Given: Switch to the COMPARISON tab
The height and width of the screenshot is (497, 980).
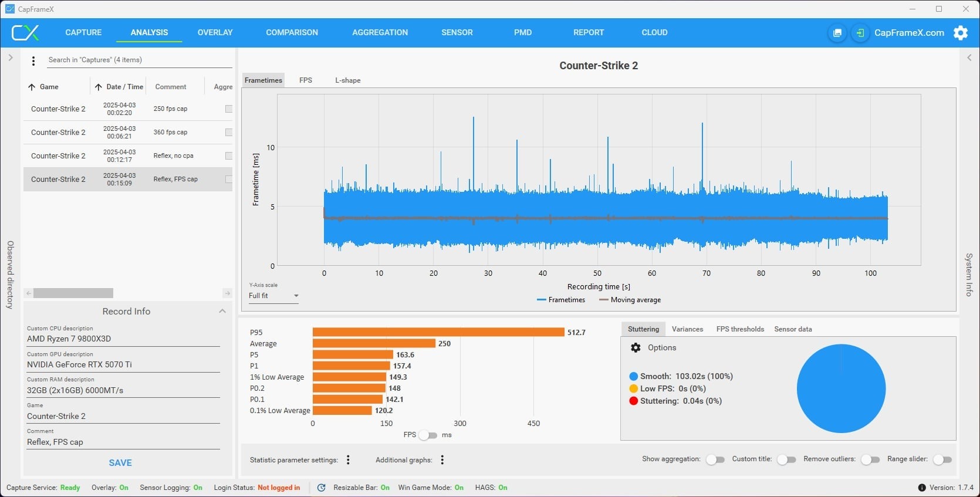Looking at the screenshot, I should click(x=292, y=33).
